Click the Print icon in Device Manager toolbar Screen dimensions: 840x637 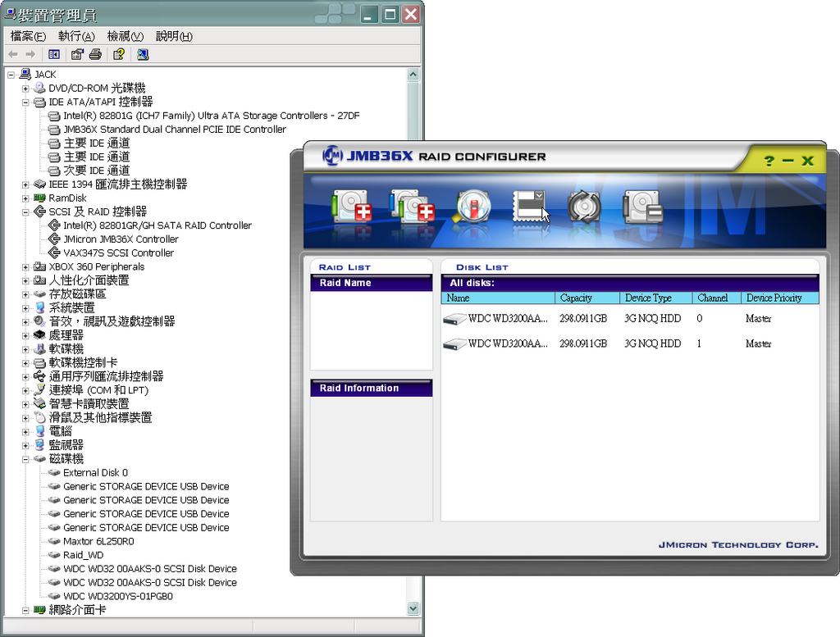pos(95,54)
